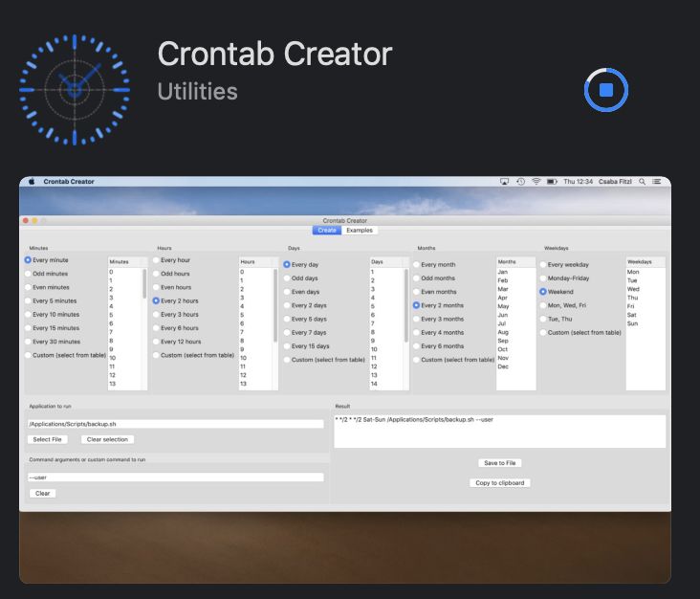This screenshot has width=700, height=599.
Task: Click the Minutes table column header
Action: coord(127,262)
